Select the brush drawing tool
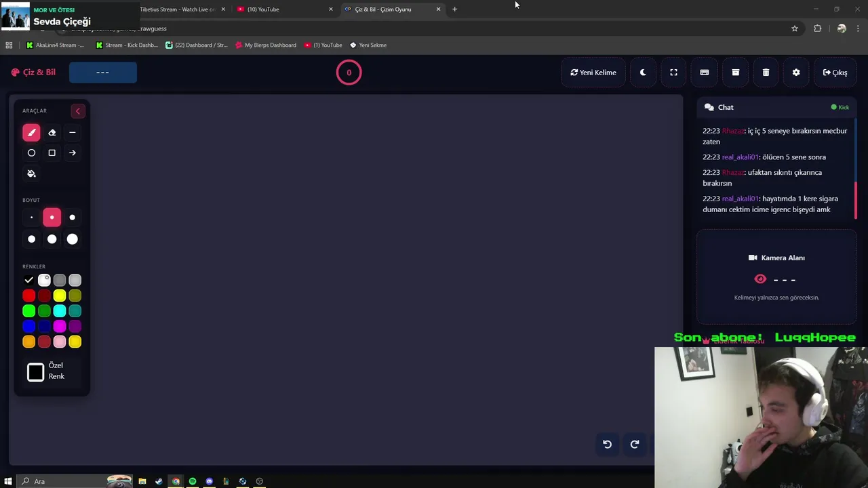 (x=31, y=133)
